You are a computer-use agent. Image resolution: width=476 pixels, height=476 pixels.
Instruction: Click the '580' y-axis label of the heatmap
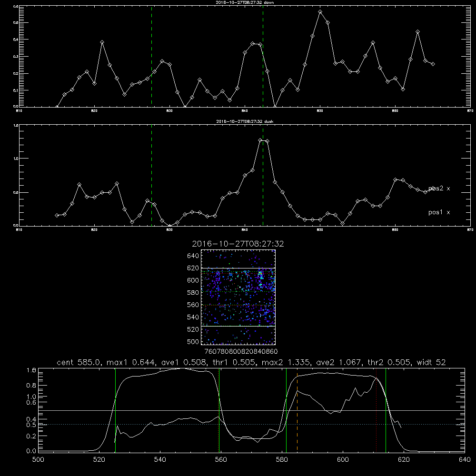(193, 293)
